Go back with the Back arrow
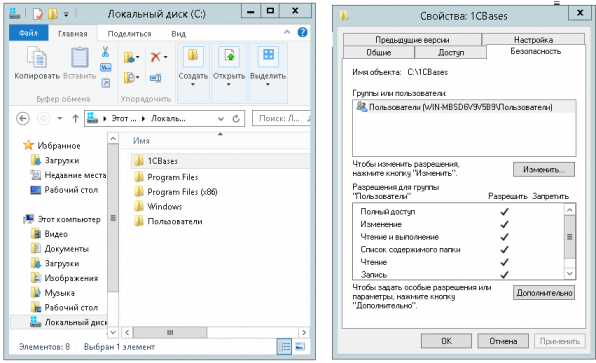This screenshot has width=596, height=363. 23,119
